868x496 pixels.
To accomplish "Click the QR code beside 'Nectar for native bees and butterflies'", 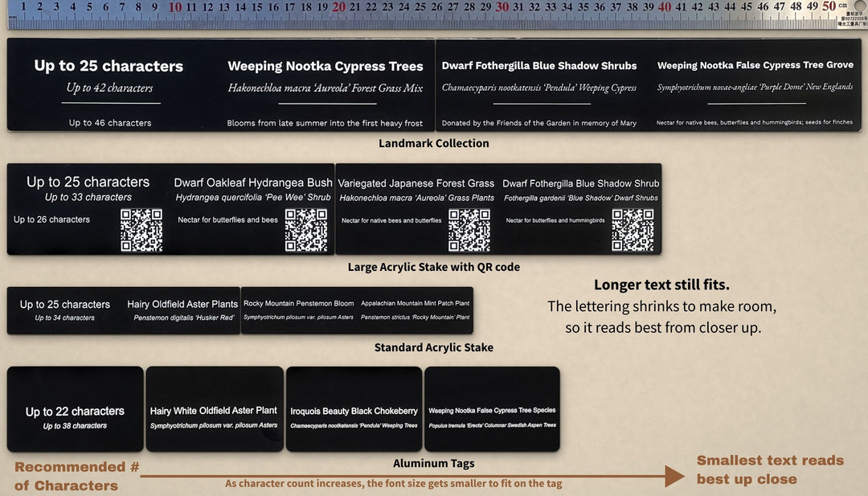I will tap(469, 230).
